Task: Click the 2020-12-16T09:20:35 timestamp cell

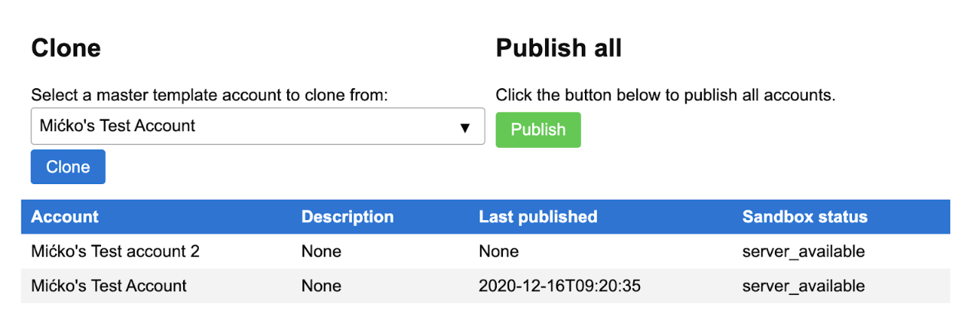Action: click(559, 286)
